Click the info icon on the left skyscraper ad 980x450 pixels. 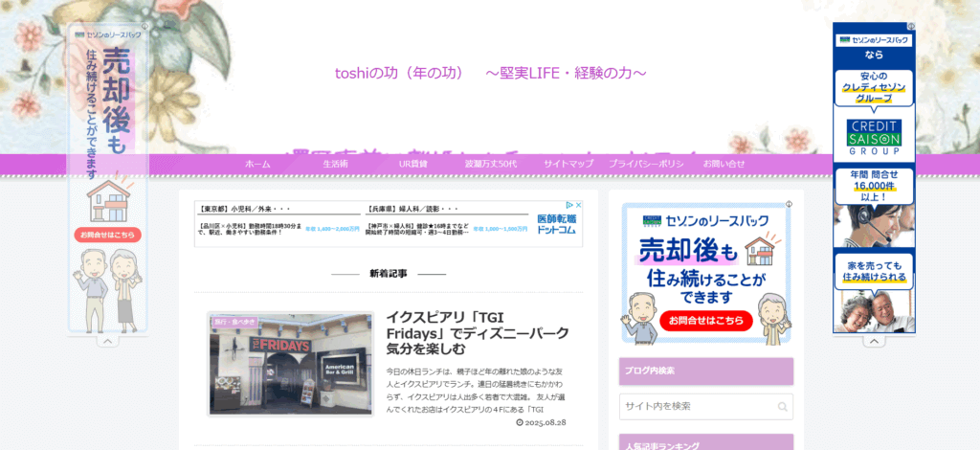click(145, 27)
